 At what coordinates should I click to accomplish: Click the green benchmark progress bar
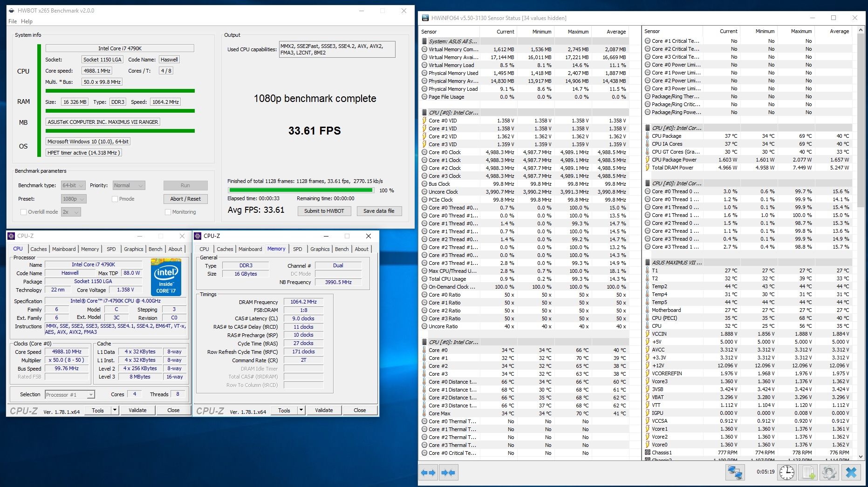coord(301,190)
